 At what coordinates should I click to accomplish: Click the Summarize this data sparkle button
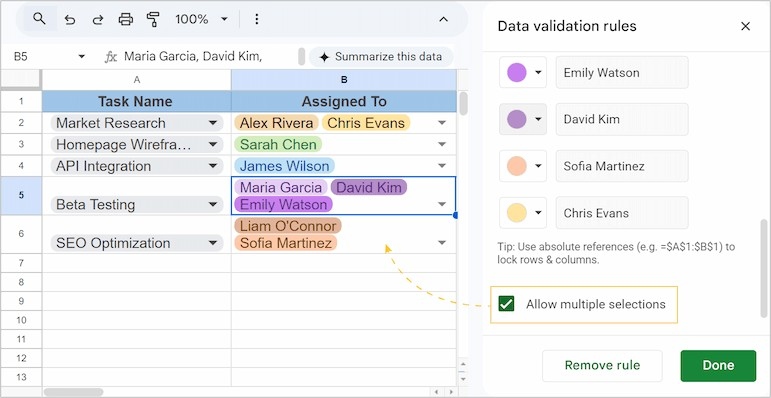pos(381,57)
